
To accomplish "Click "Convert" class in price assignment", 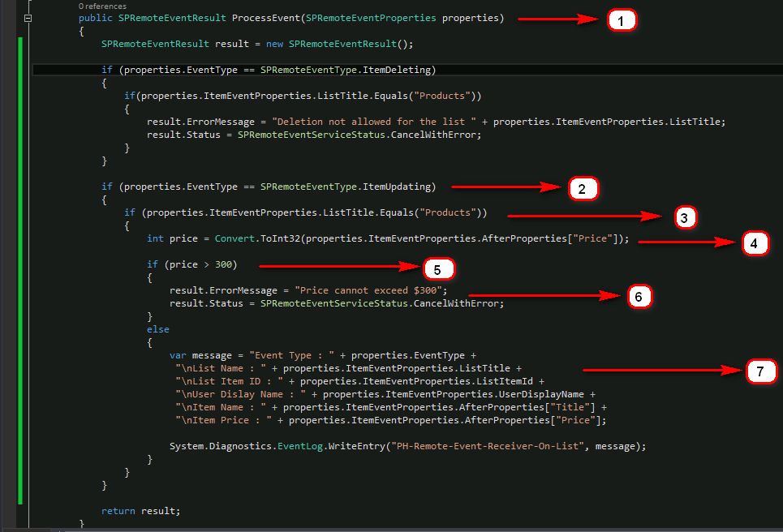I will 234,238.
